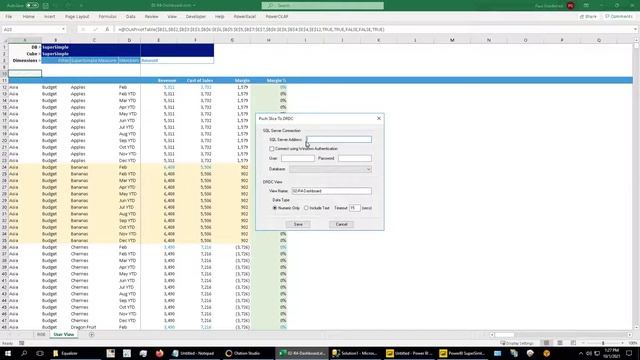Click the Insert Function fx icon
The height and width of the screenshot is (360, 640).
[x=107, y=29]
